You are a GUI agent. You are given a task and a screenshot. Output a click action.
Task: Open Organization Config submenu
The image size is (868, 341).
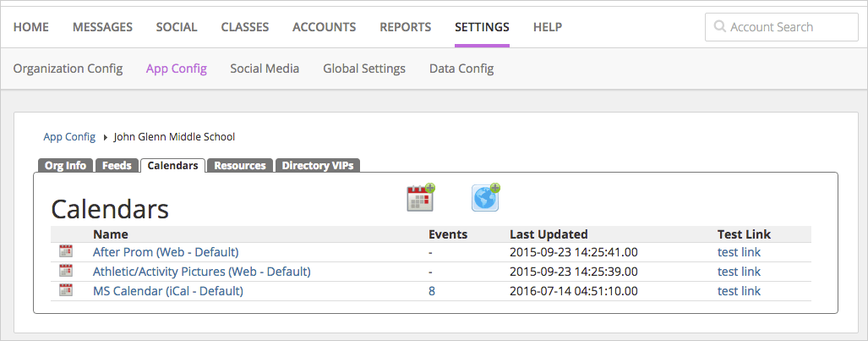click(x=68, y=69)
